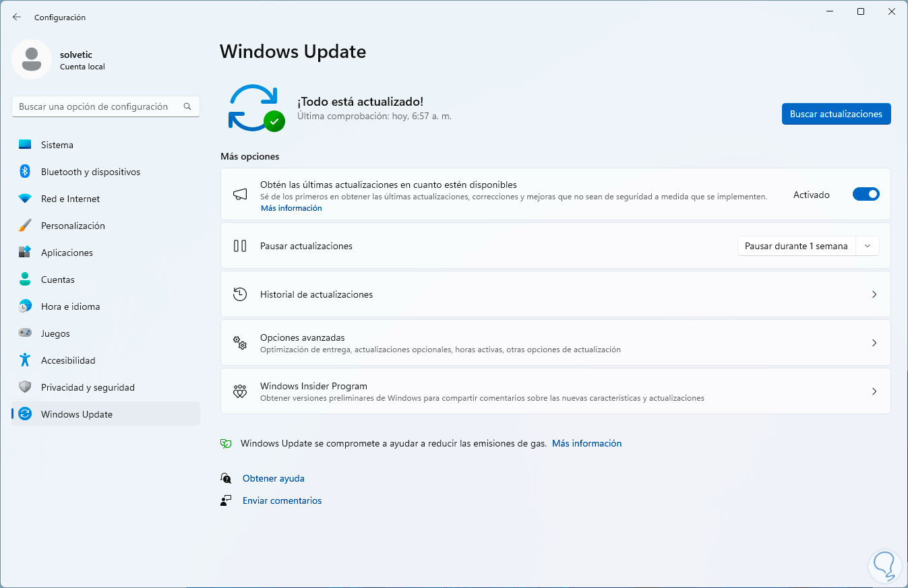Open Sistema settings section
This screenshot has height=588, width=908.
pyautogui.click(x=106, y=145)
